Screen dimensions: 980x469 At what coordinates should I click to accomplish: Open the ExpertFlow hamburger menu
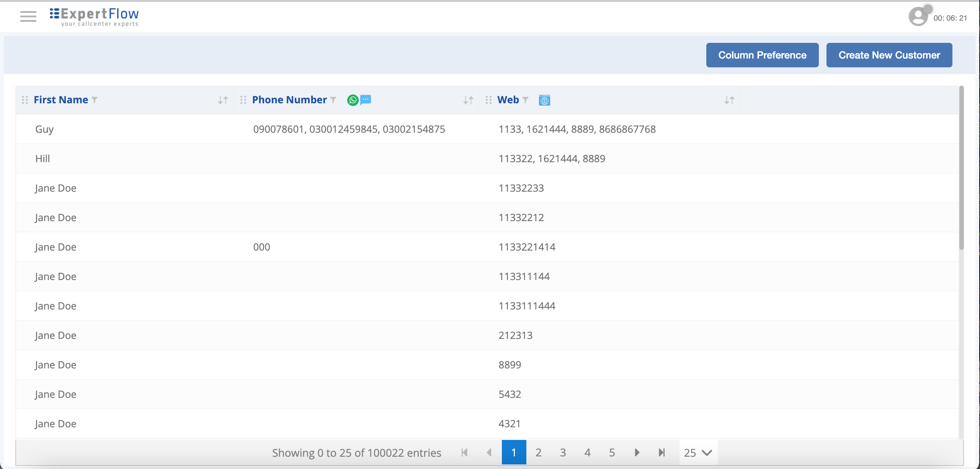coord(28,16)
